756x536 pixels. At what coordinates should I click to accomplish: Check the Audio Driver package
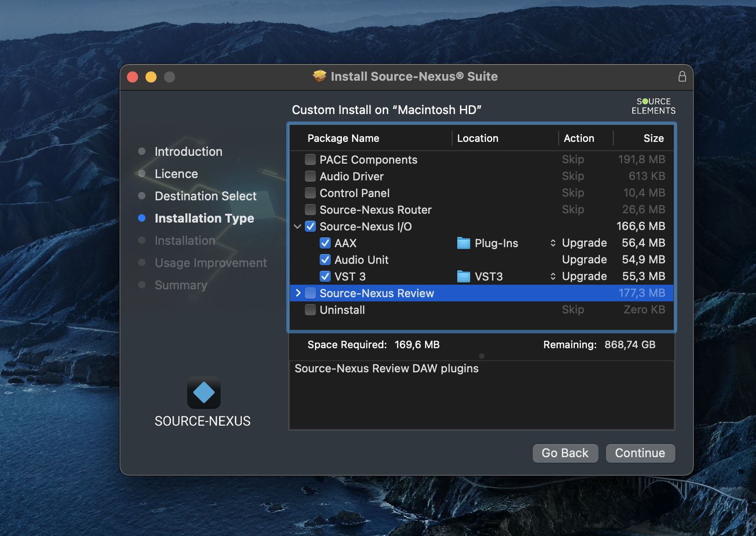[310, 177]
